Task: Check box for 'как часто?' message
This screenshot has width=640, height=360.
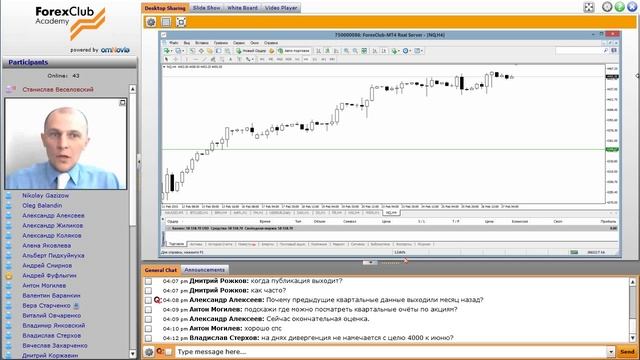Action: coord(149,291)
